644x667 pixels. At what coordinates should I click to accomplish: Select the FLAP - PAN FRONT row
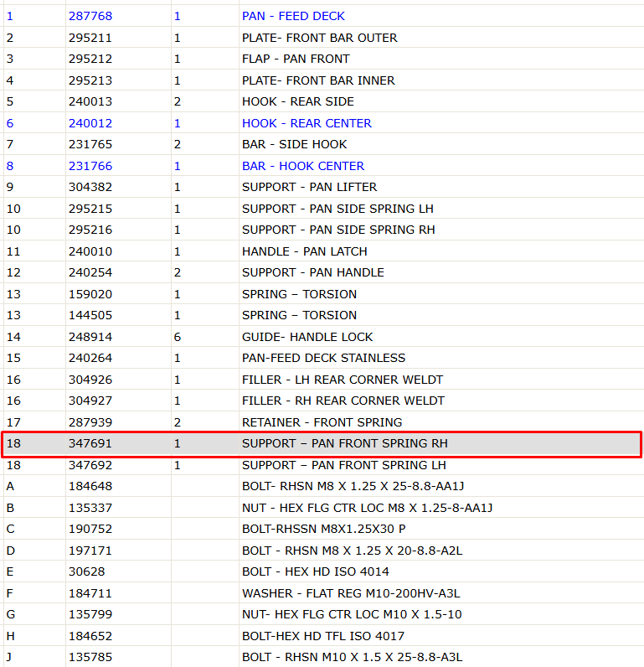[x=322, y=59]
